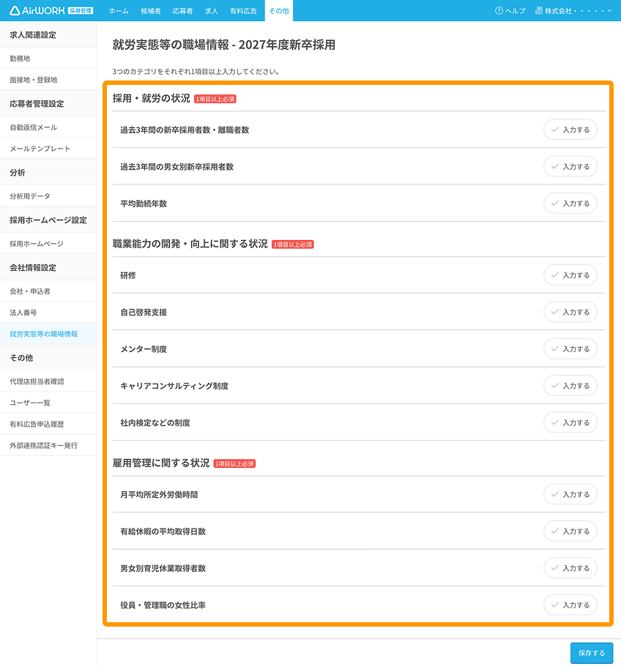The width and height of the screenshot is (621, 672).
Task: Open 分析用データ in the sidebar
Action: point(48,196)
